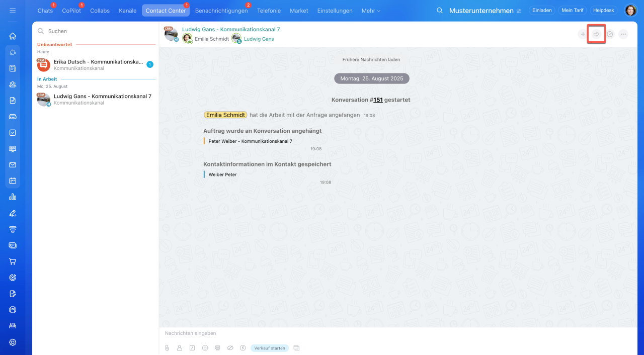Open the contact Weiber Peter

222,174
